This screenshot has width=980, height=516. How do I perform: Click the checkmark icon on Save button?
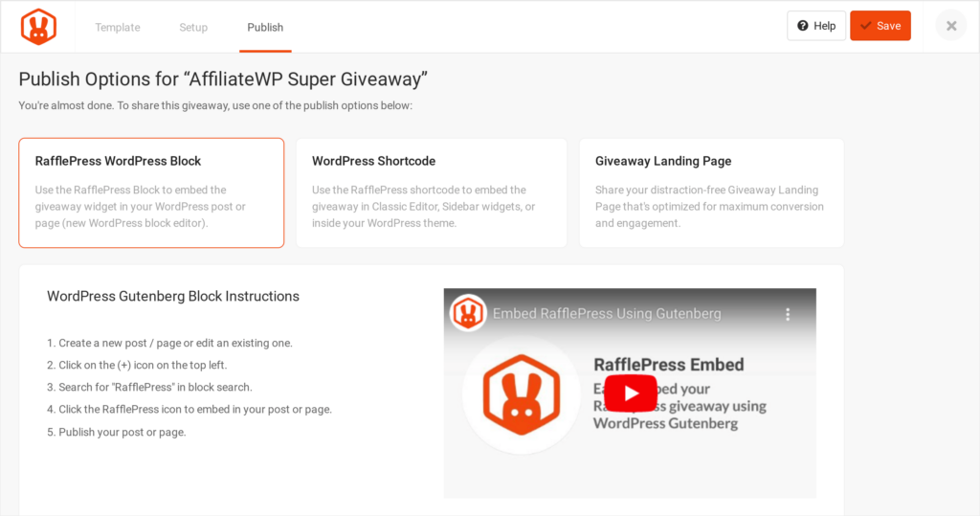tap(865, 26)
